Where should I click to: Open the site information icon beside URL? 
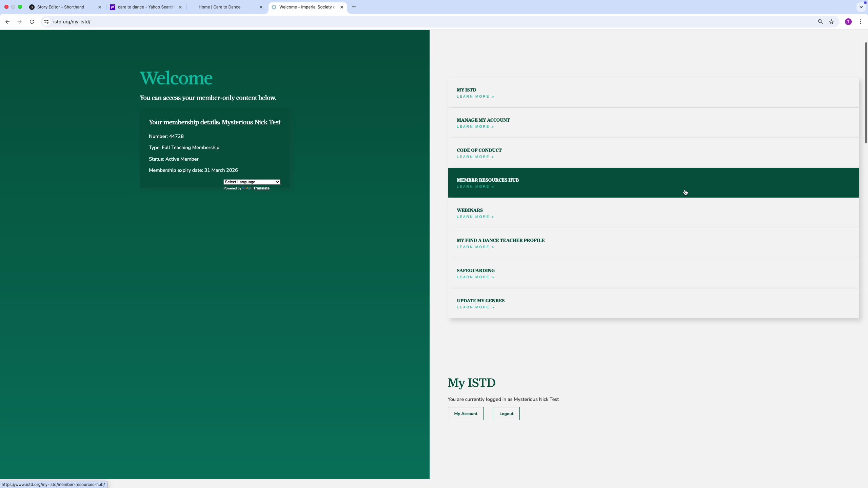[46, 22]
